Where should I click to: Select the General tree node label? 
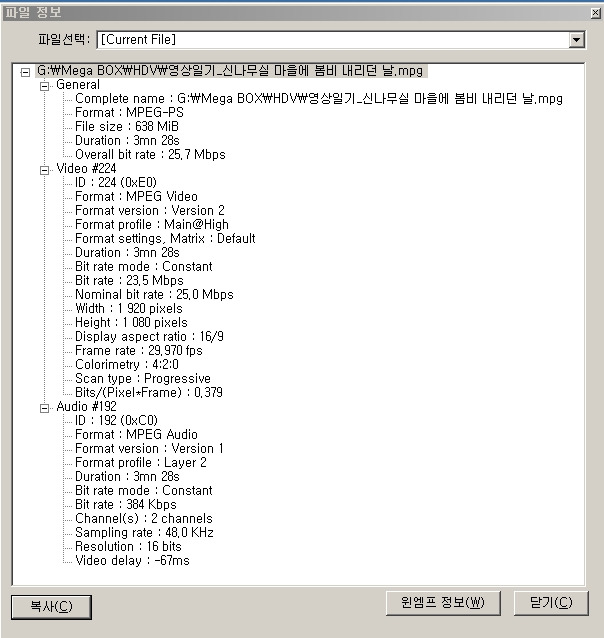tap(78, 85)
